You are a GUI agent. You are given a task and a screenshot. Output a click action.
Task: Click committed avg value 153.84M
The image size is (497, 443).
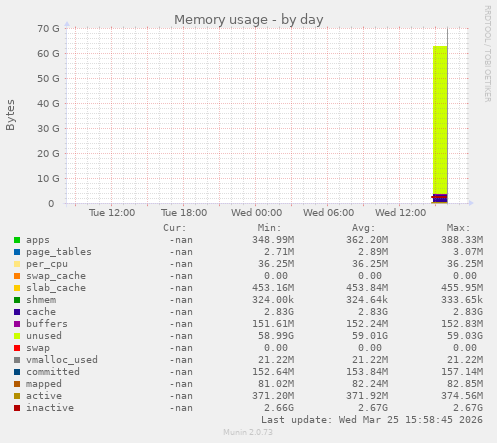point(367,372)
